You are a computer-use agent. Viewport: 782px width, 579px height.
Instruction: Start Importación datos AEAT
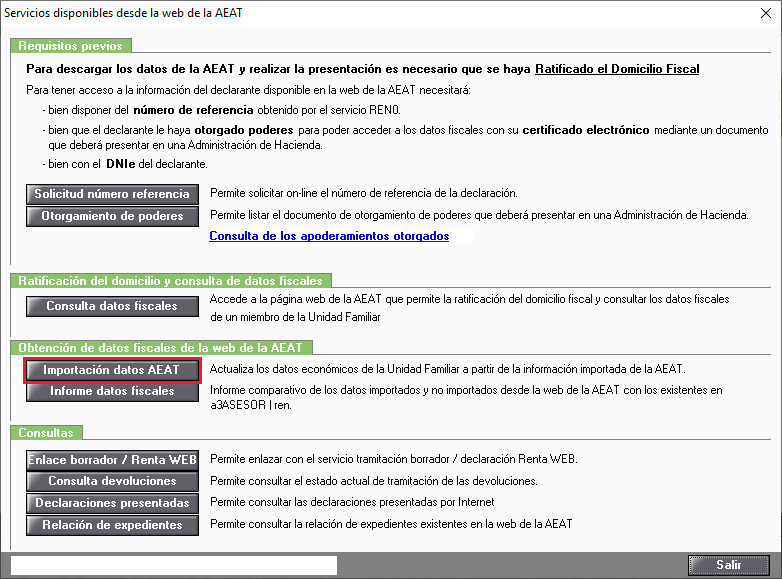click(x=112, y=370)
